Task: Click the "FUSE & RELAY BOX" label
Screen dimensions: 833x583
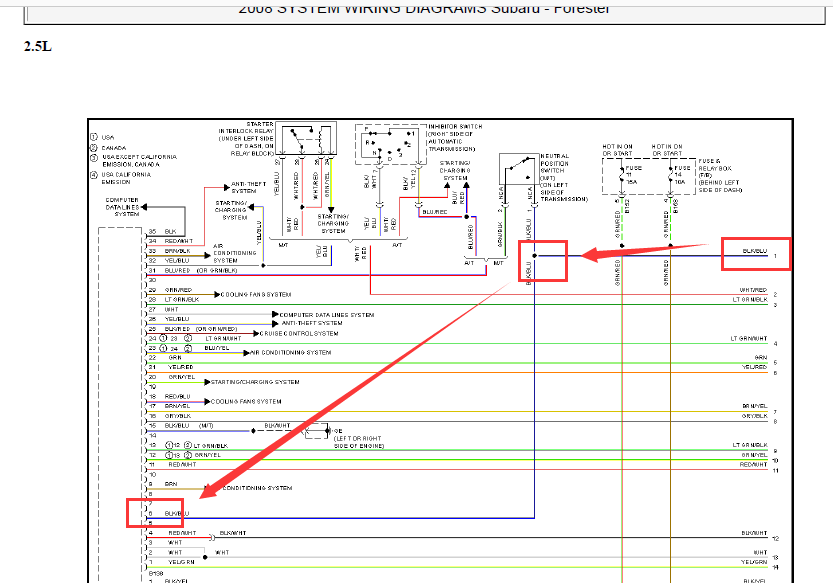Action: coord(720,175)
